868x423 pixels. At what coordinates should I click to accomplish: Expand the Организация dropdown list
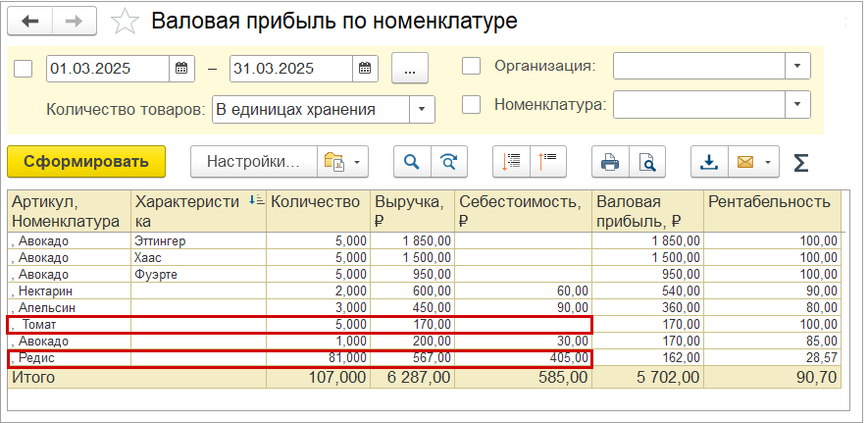pos(797,66)
